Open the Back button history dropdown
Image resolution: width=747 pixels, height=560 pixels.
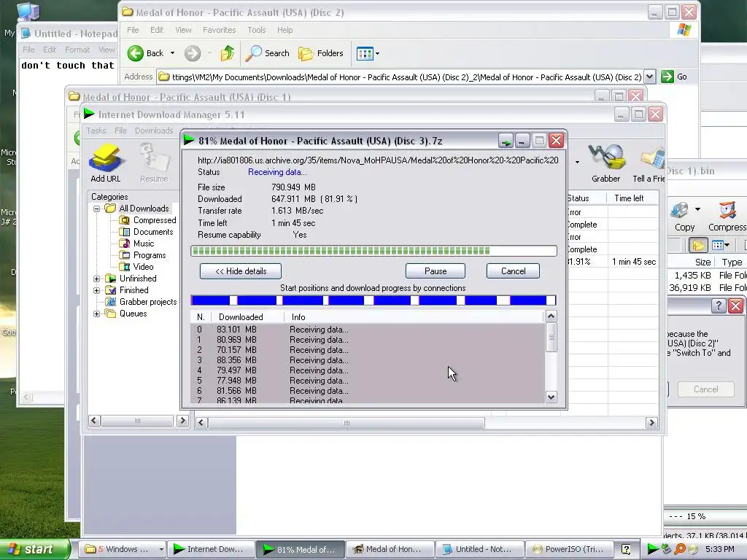(x=172, y=53)
